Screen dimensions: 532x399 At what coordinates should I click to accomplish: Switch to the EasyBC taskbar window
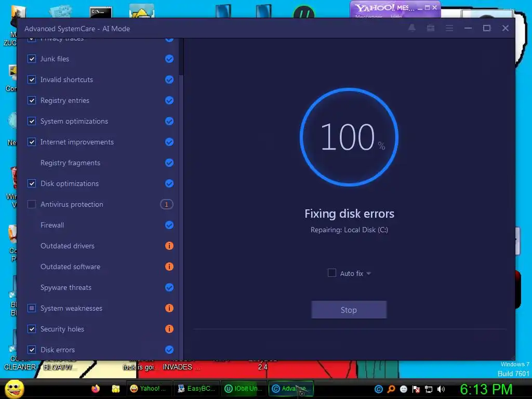pyautogui.click(x=196, y=389)
